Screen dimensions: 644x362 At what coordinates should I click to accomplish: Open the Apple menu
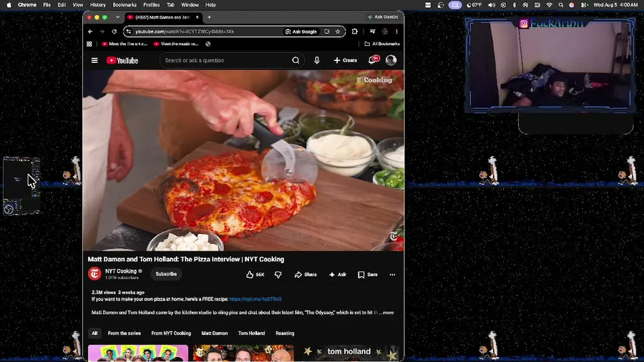point(9,5)
